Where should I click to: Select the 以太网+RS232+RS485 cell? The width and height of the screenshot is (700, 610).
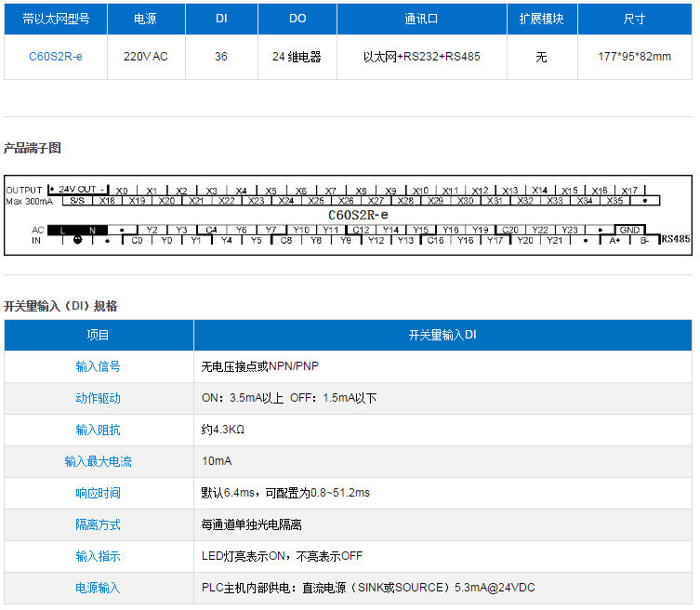(422, 57)
